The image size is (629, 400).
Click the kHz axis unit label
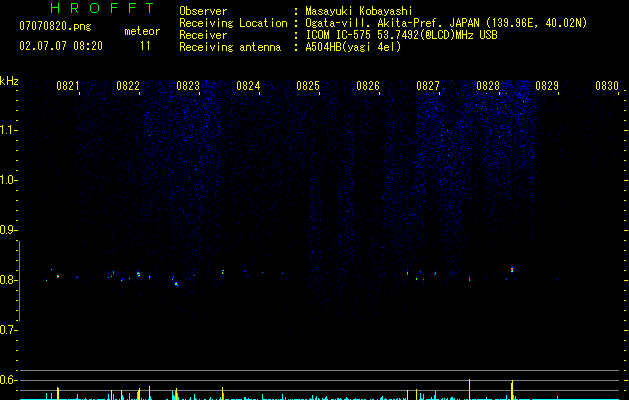[x=9, y=81]
